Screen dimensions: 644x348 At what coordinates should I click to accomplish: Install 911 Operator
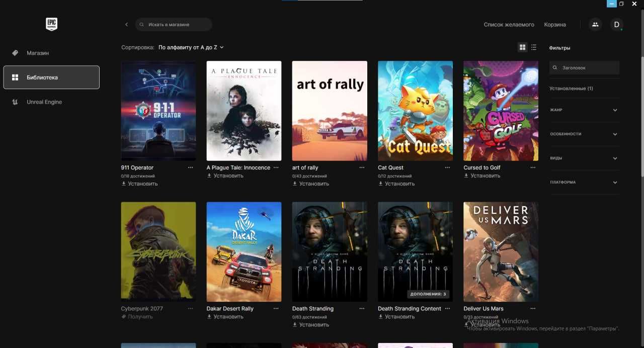coord(139,184)
